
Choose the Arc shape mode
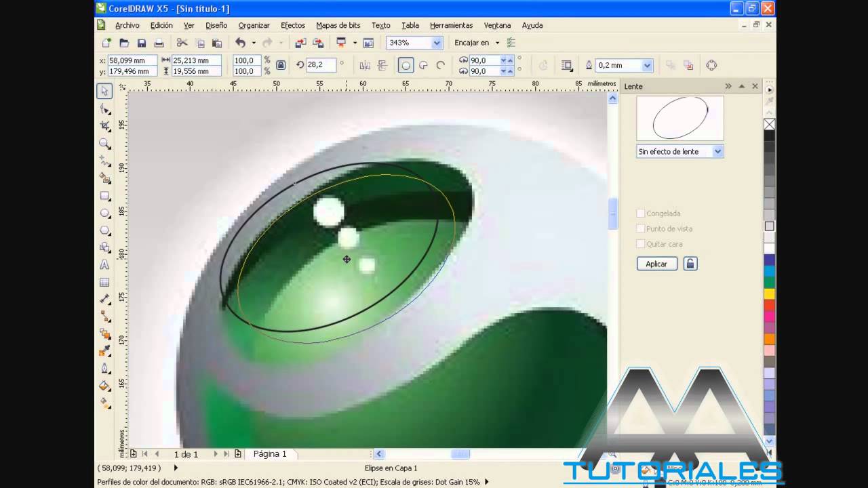tap(440, 65)
